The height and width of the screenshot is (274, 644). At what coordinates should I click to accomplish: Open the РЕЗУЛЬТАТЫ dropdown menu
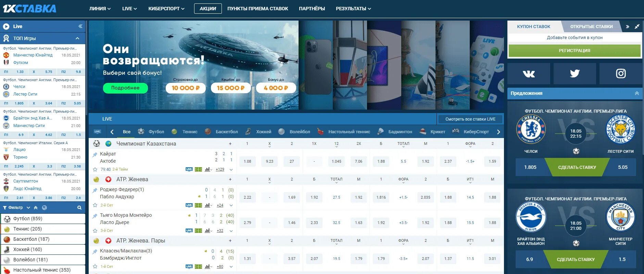click(x=353, y=9)
